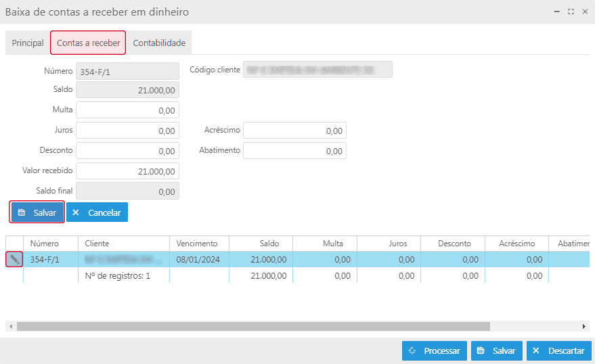Discard changes with the Descartar button
The image size is (595, 364).
[558, 351]
